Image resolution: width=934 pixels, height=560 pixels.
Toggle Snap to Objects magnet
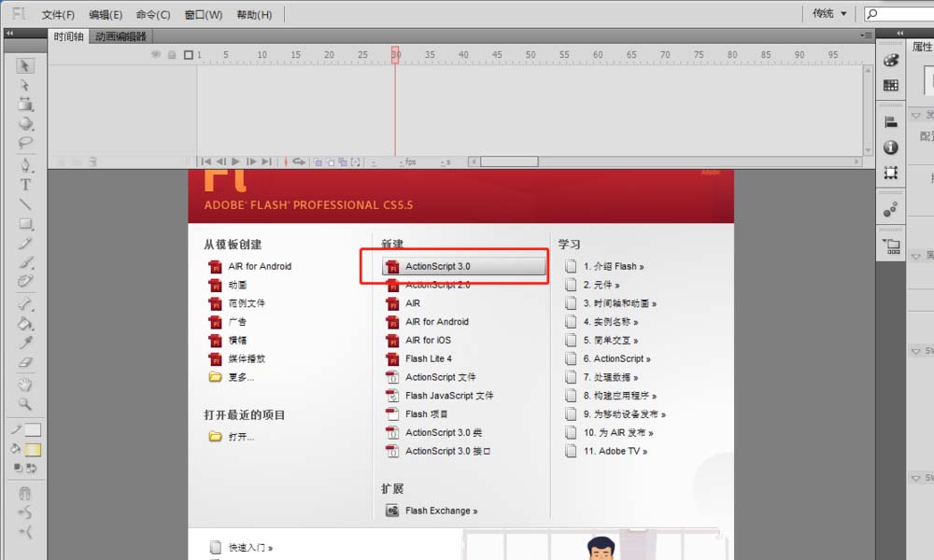(24, 494)
